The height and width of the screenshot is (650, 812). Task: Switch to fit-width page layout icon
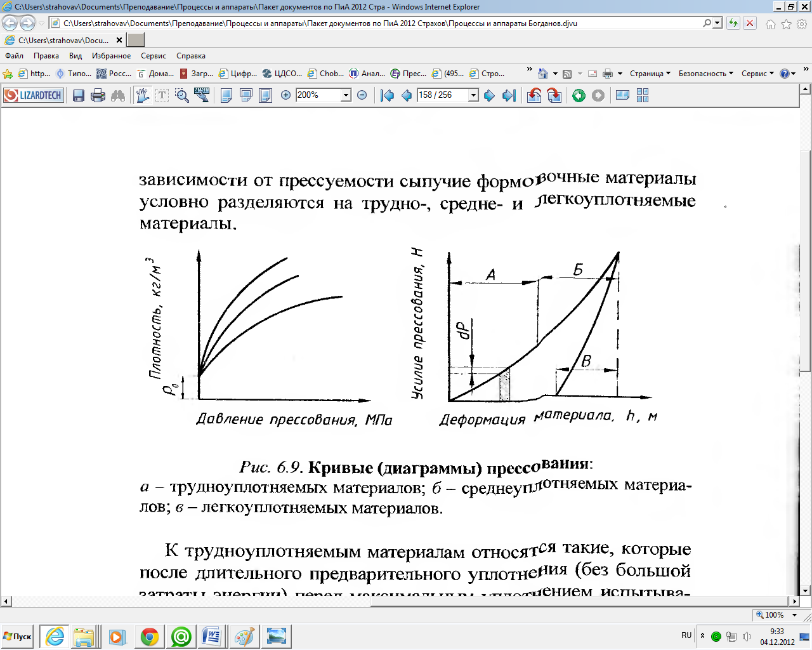coord(246,95)
